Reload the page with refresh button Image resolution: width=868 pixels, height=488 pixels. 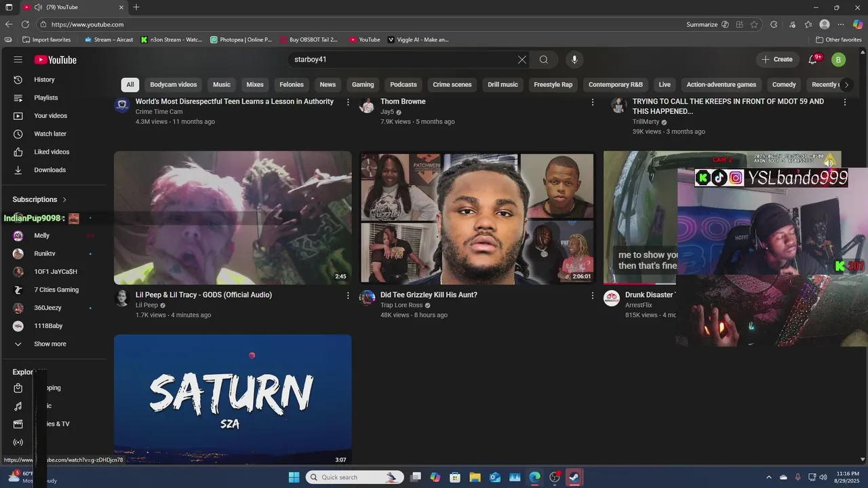click(25, 24)
